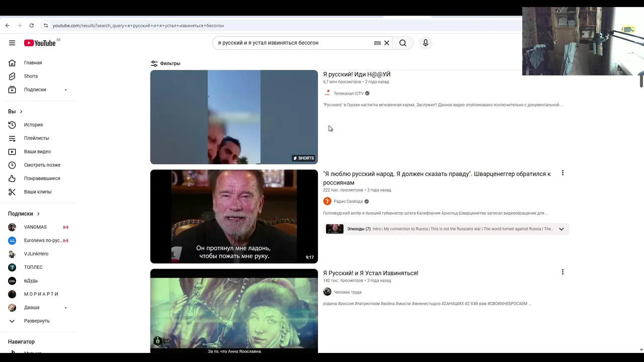Expand the Вы section chevron

click(x=21, y=112)
